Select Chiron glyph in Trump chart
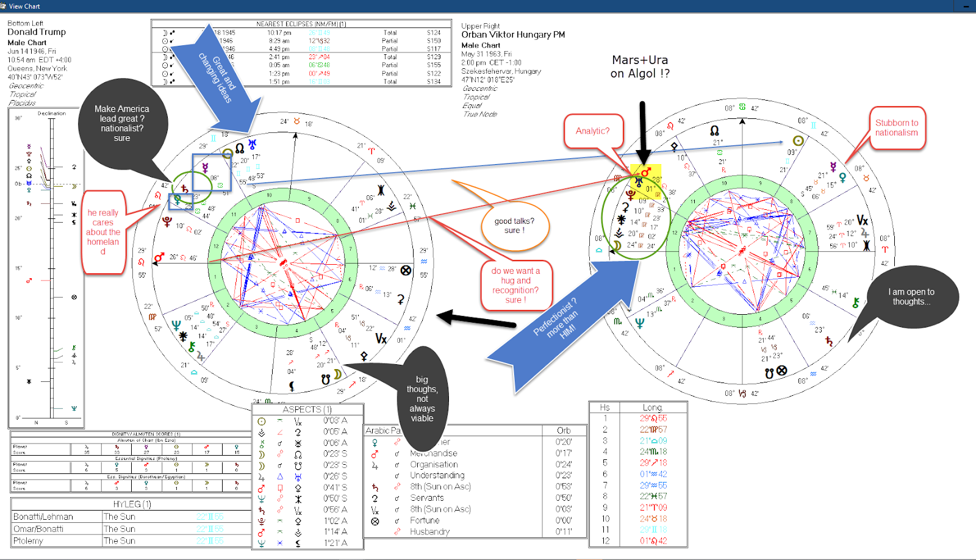 click(192, 346)
